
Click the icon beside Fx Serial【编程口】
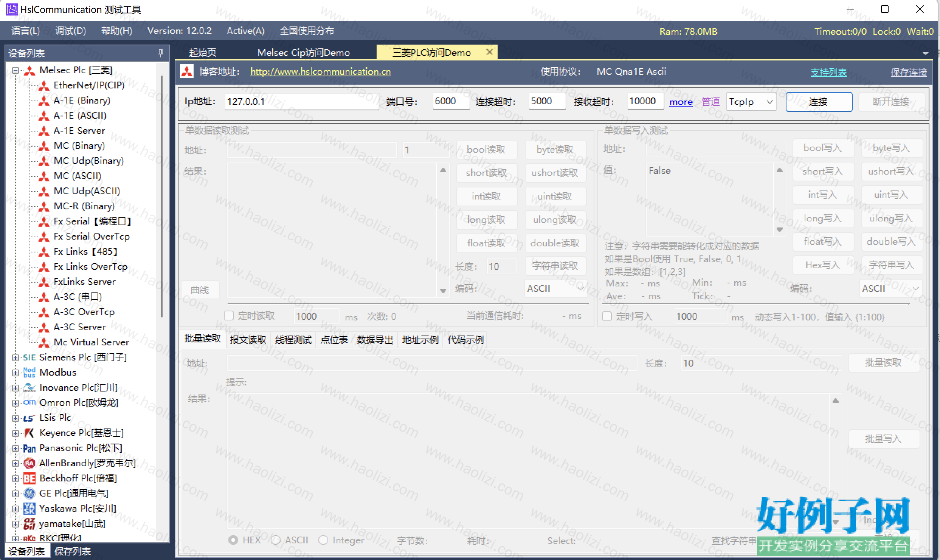[44, 222]
